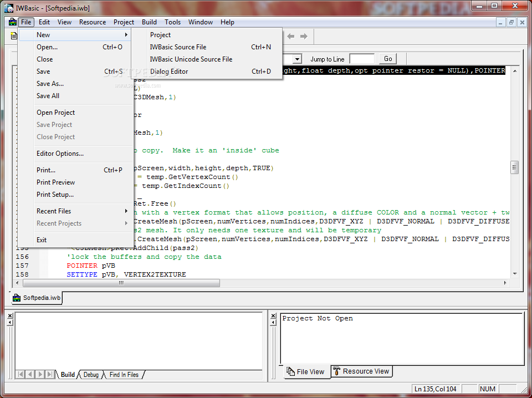The image size is (532, 398).
Task: Click the editor scroll right arrow
Action: 505,283
